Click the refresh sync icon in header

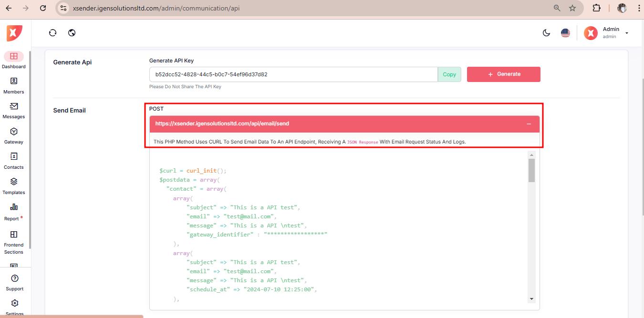[53, 33]
